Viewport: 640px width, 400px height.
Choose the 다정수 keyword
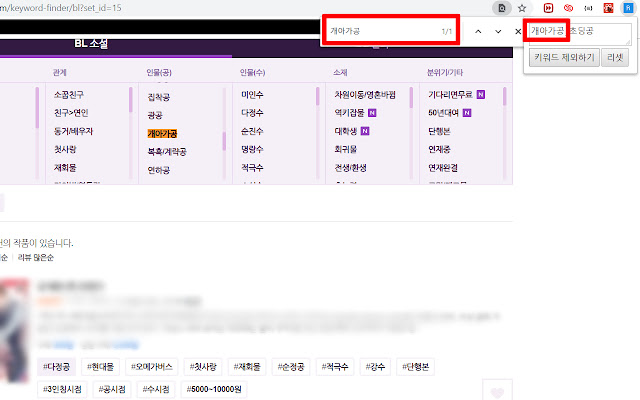[x=252, y=113]
